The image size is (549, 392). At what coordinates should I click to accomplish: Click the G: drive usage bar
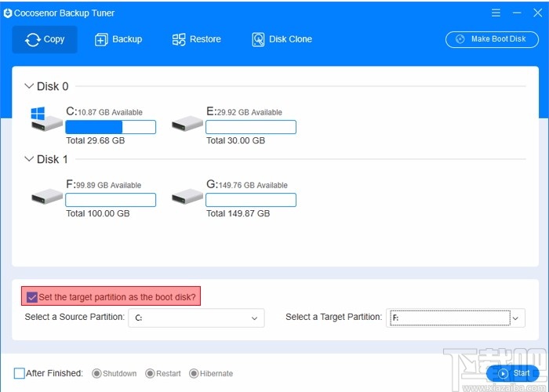(251, 200)
